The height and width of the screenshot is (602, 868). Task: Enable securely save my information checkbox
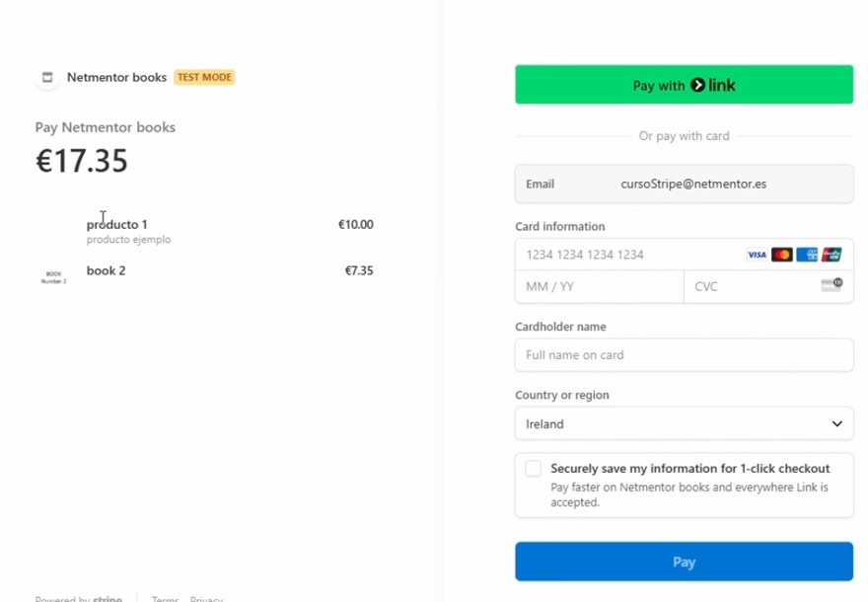pyautogui.click(x=534, y=469)
